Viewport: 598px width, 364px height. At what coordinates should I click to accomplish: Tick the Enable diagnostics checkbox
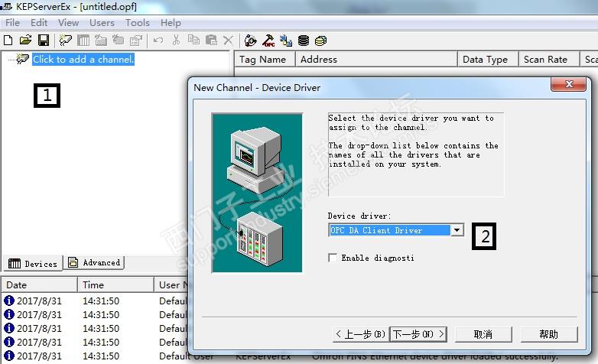pos(333,258)
